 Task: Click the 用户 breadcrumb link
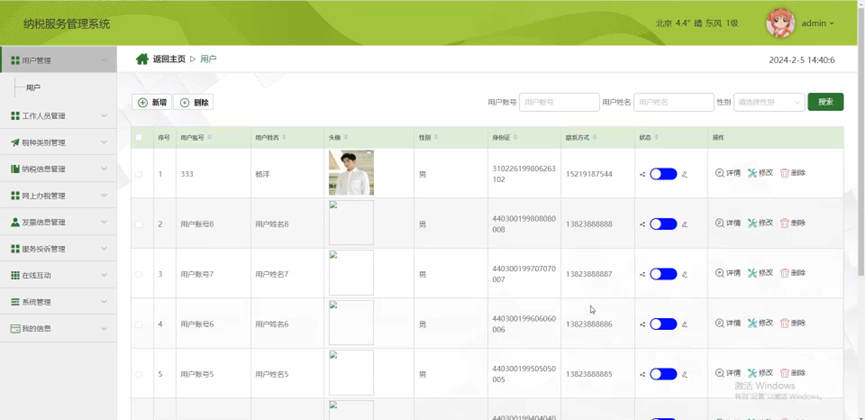208,59
